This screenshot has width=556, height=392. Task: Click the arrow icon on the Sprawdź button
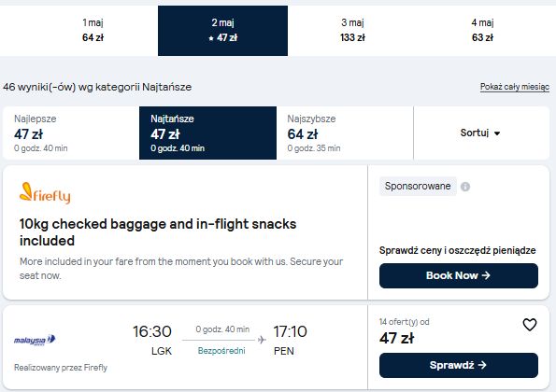click(482, 365)
